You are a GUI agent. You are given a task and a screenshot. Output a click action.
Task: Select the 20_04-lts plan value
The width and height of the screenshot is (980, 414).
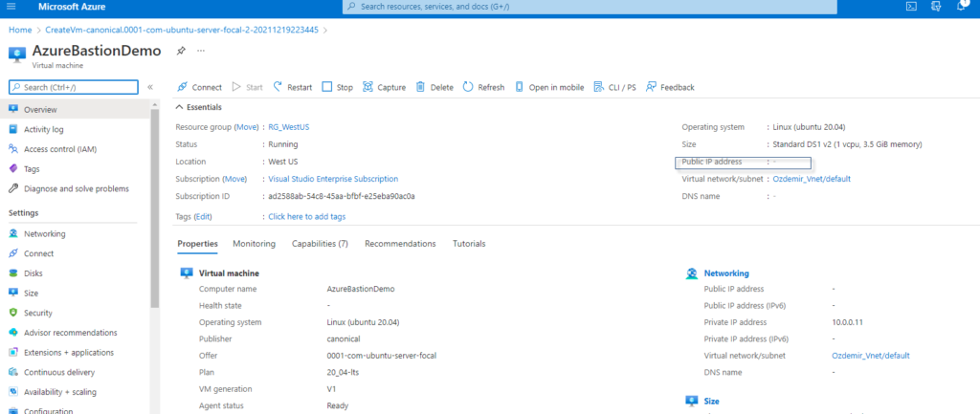coord(344,372)
